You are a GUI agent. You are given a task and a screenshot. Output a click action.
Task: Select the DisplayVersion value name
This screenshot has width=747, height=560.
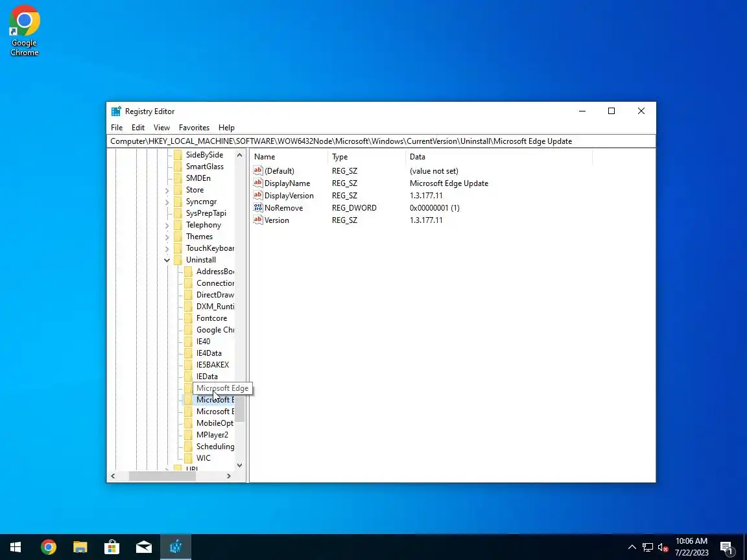(x=289, y=196)
